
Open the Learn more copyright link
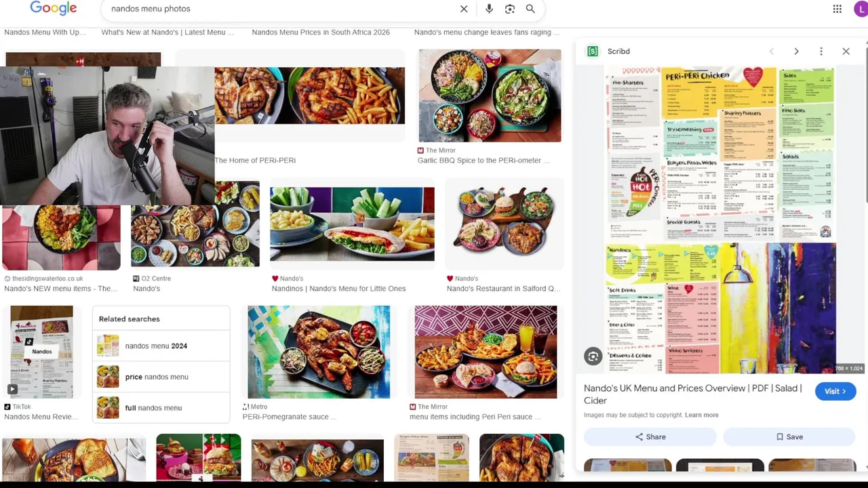[702, 415]
